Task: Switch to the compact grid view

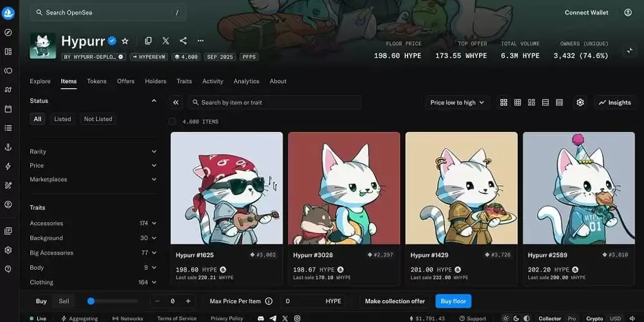Action: pyautogui.click(x=518, y=102)
